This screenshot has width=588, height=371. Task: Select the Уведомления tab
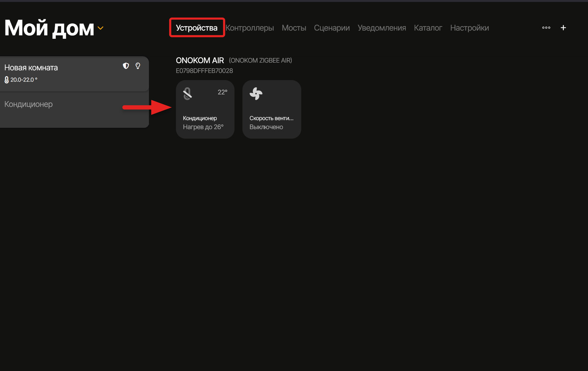381,28
